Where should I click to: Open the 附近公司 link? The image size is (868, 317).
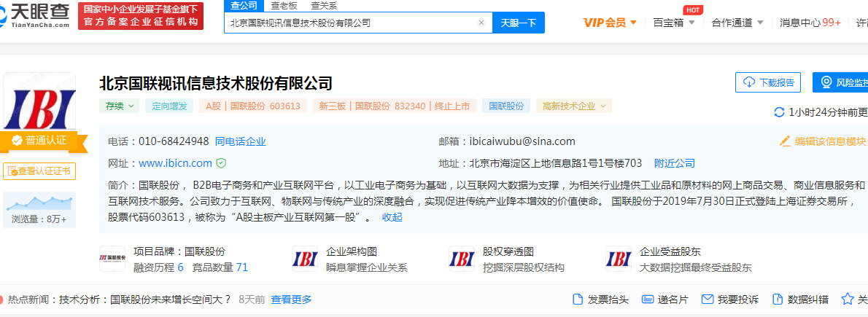pos(674,163)
